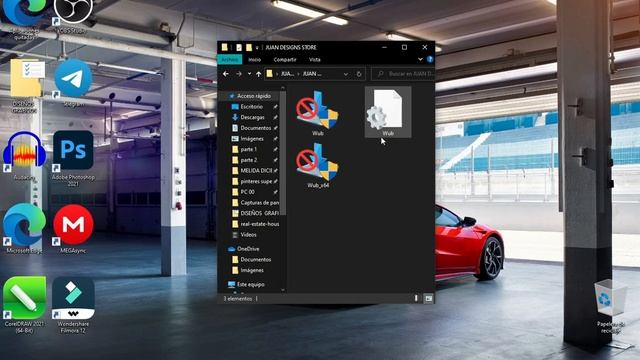The width and height of the screenshot is (640, 360).
Task: Open the Inicio ribbon tab
Action: click(x=254, y=60)
